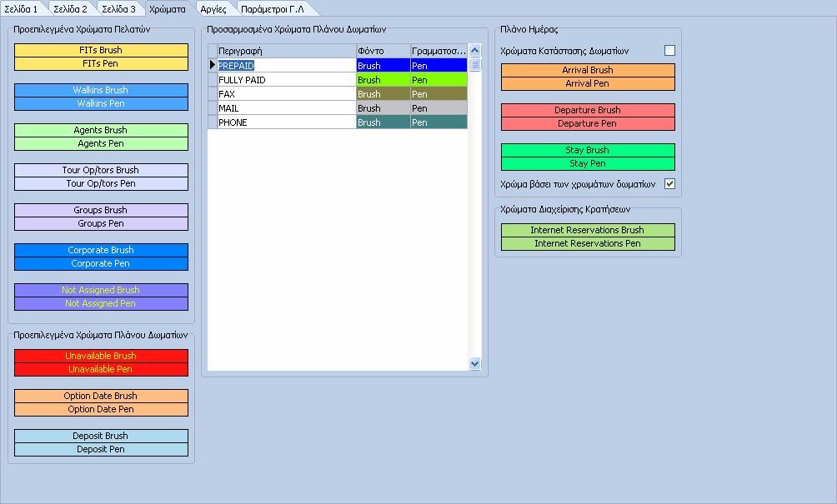Select the Tour Op/tors Pen swatch
Screen dimensions: 837x504
tap(101, 183)
